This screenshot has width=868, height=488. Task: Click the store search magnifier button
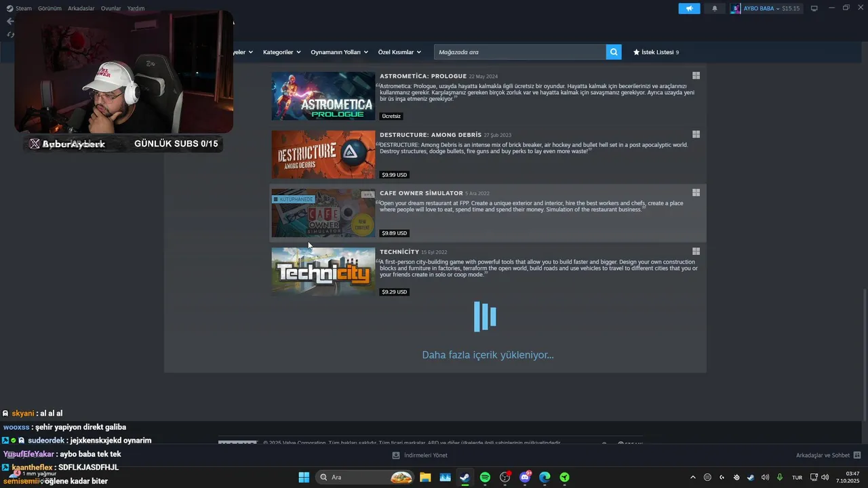pyautogui.click(x=614, y=52)
